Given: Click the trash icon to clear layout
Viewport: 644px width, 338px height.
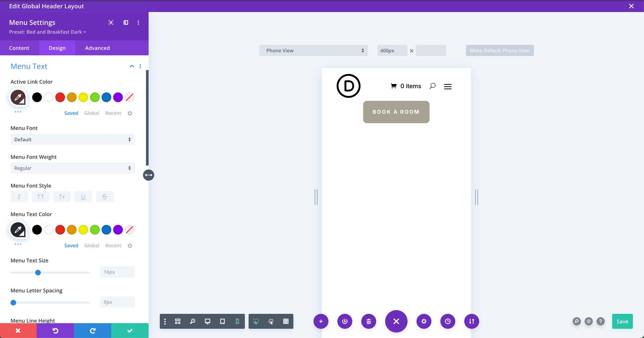Looking at the screenshot, I should (x=369, y=321).
